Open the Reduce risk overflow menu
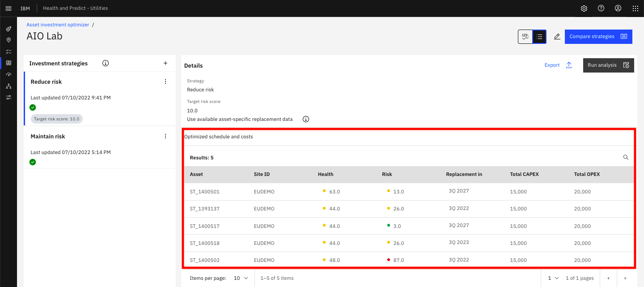The image size is (644, 287). coord(165,81)
